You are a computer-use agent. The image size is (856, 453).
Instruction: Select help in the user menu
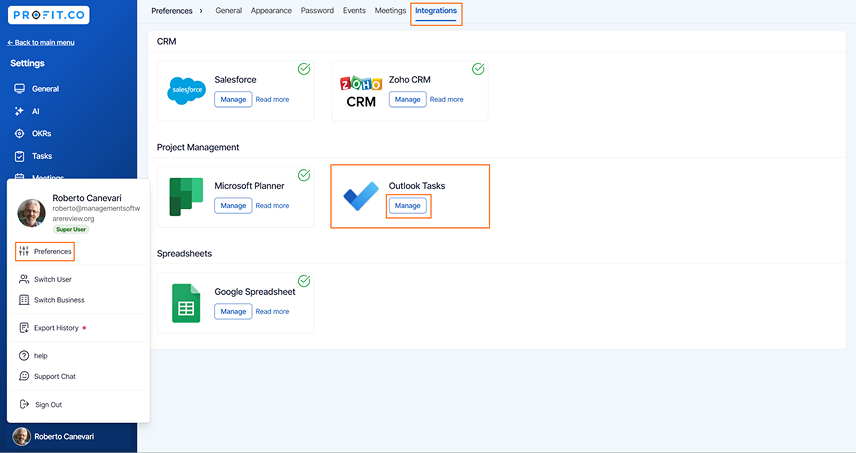pyautogui.click(x=40, y=356)
